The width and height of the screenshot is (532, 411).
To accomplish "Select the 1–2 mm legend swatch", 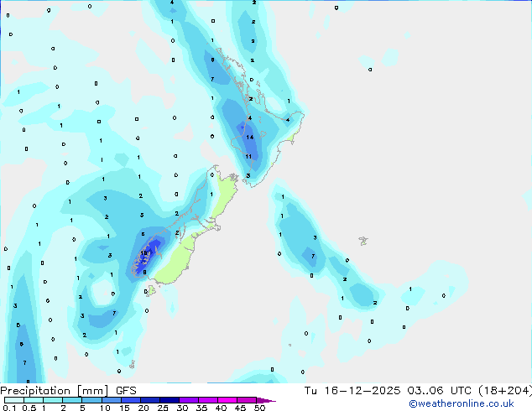I will click(x=53, y=400).
